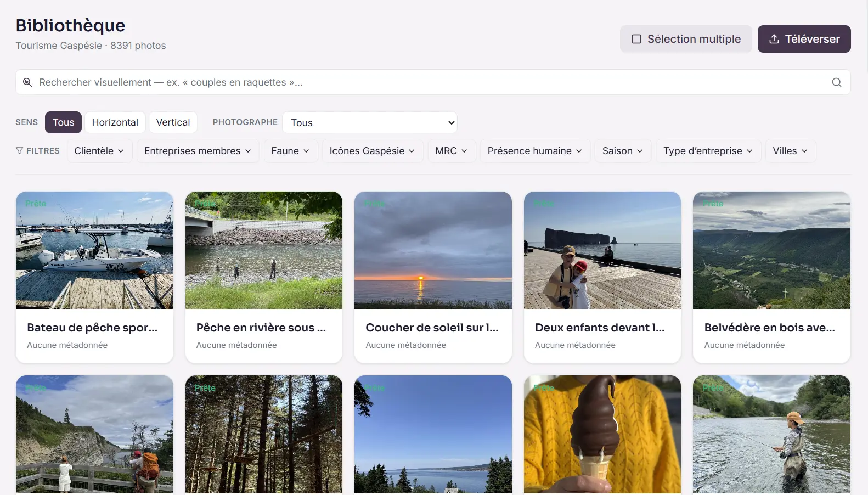The width and height of the screenshot is (868, 495).
Task: Open the two children at Percé Rock photo
Action: [602, 250]
